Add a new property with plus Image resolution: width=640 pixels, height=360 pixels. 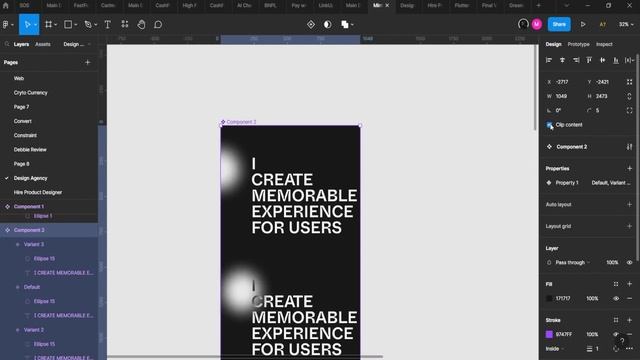[629, 169]
